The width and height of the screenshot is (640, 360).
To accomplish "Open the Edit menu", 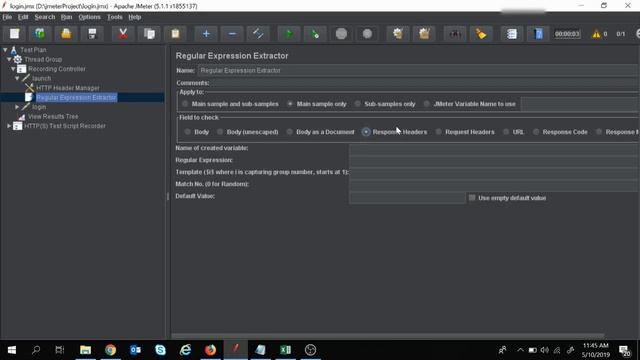I will tap(23, 17).
